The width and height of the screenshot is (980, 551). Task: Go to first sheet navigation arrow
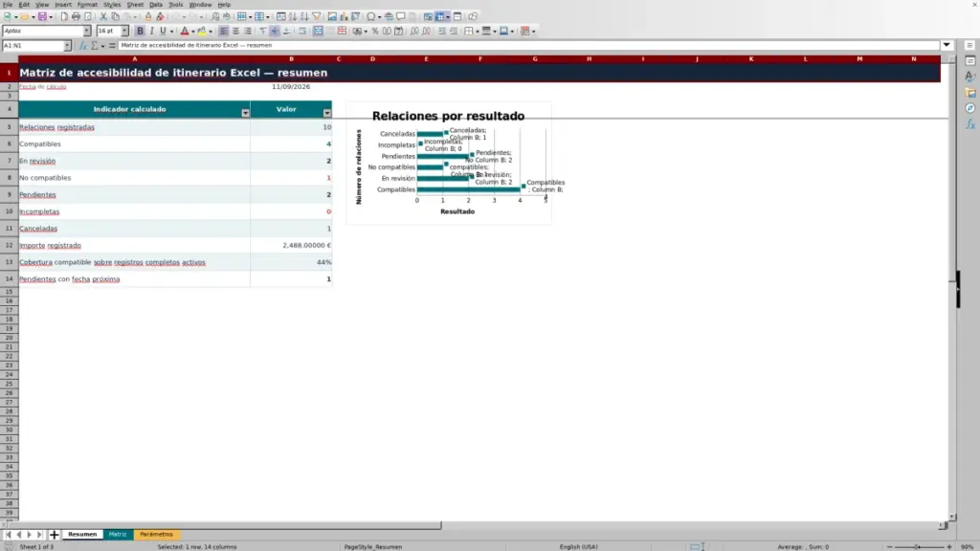(x=8, y=535)
